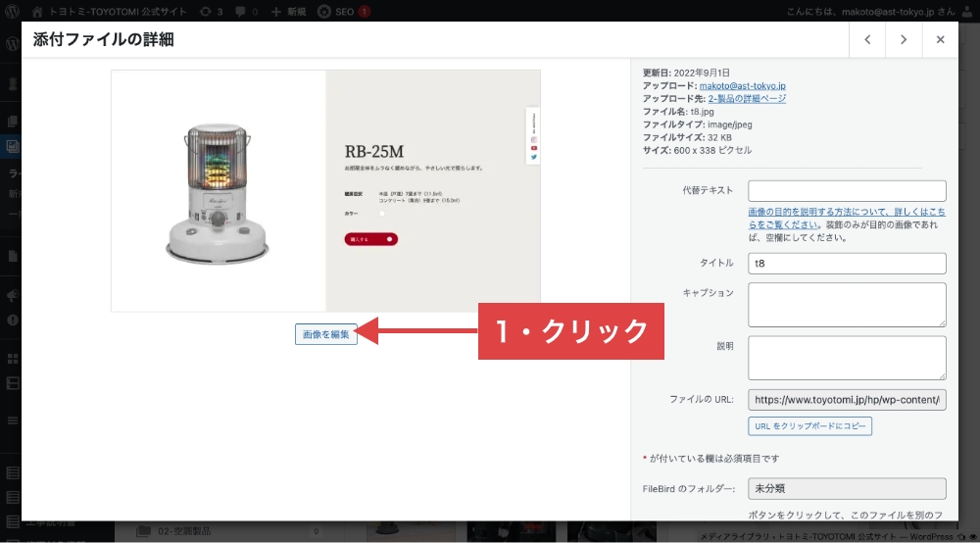This screenshot has width=980, height=543.
Task: Click the 画像を編集 button
Action: click(x=325, y=334)
